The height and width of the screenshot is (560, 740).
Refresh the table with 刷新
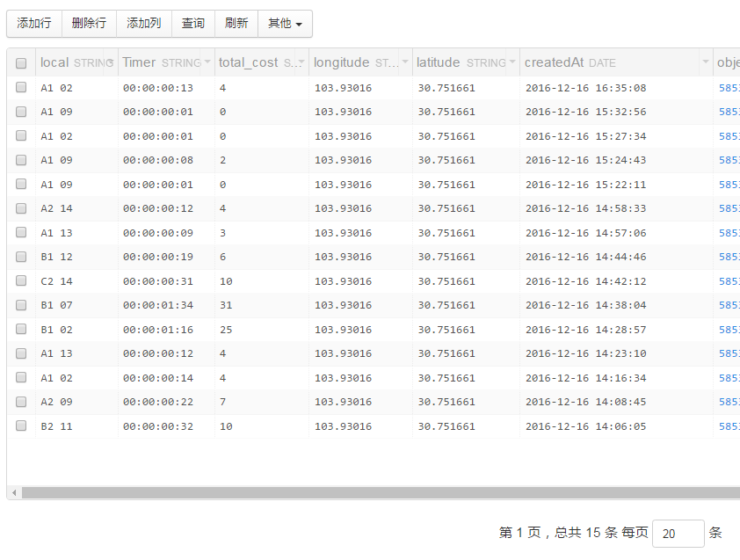click(236, 23)
